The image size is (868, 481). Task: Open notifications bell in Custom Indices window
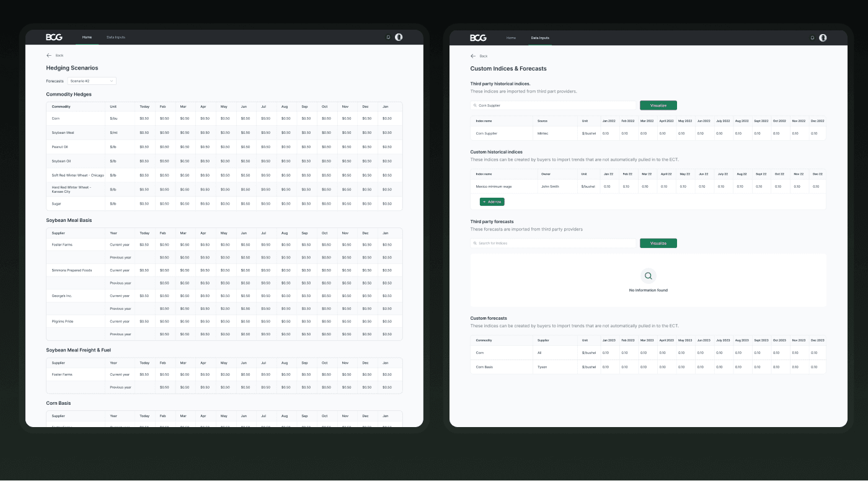[812, 38]
